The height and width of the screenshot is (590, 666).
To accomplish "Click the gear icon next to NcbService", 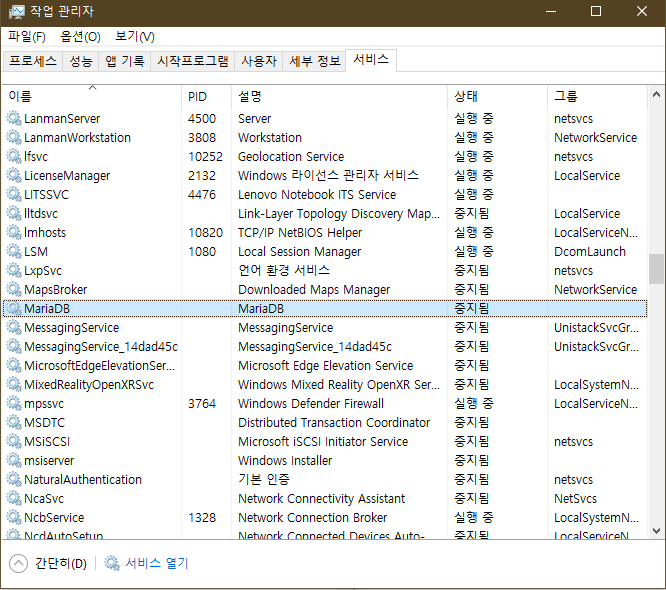I will click(x=14, y=517).
